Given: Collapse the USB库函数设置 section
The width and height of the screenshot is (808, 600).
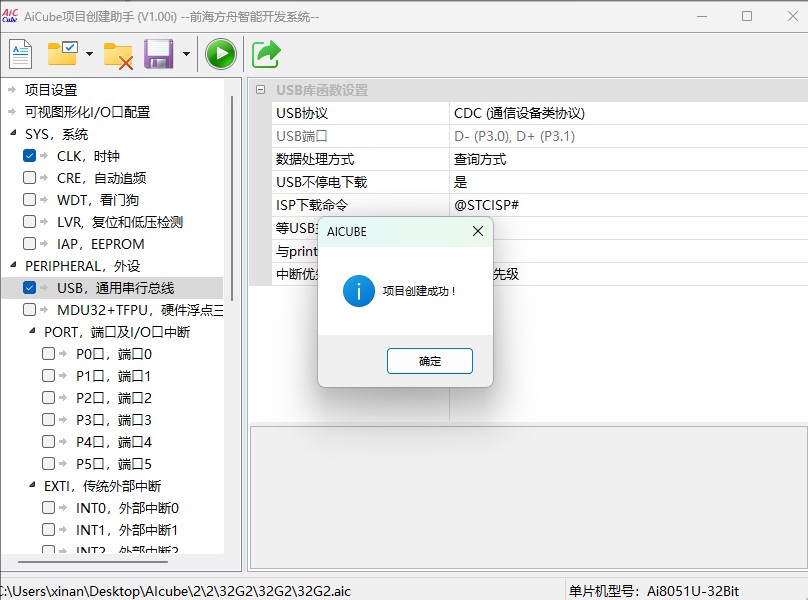Looking at the screenshot, I should pos(261,90).
